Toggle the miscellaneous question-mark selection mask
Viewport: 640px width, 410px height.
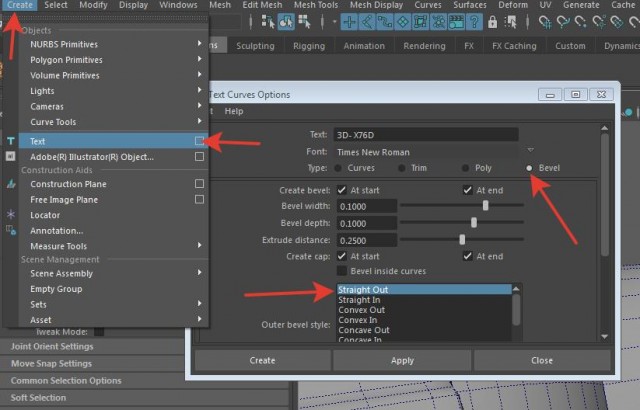pos(474,22)
